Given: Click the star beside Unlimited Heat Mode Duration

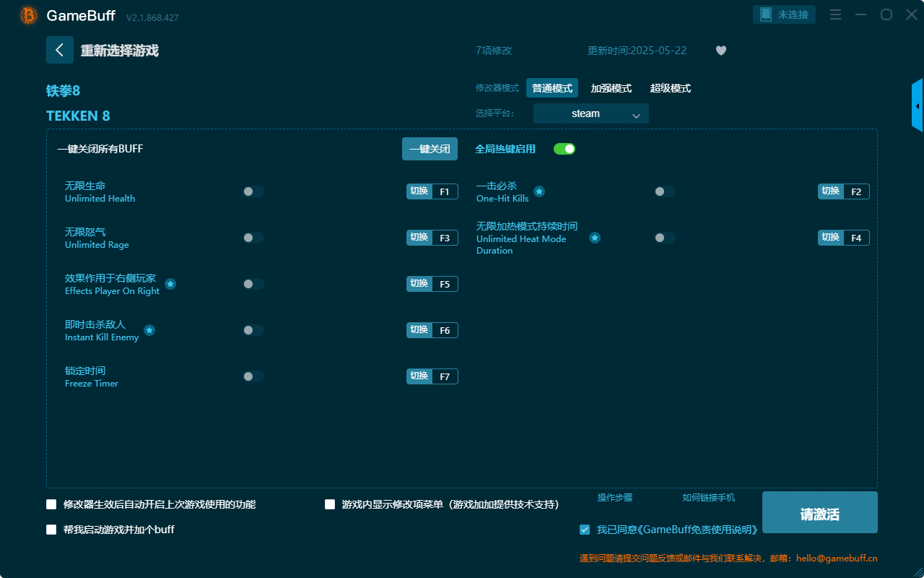Looking at the screenshot, I should point(594,237).
